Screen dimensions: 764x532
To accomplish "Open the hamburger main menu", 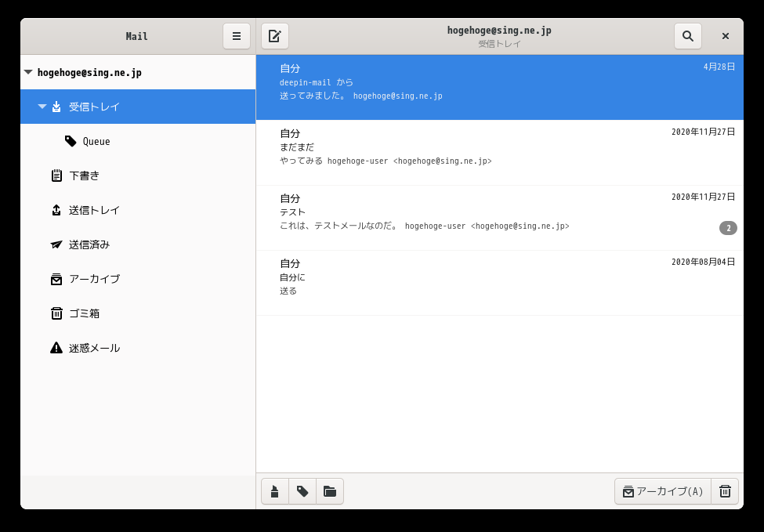I will pyautogui.click(x=237, y=36).
